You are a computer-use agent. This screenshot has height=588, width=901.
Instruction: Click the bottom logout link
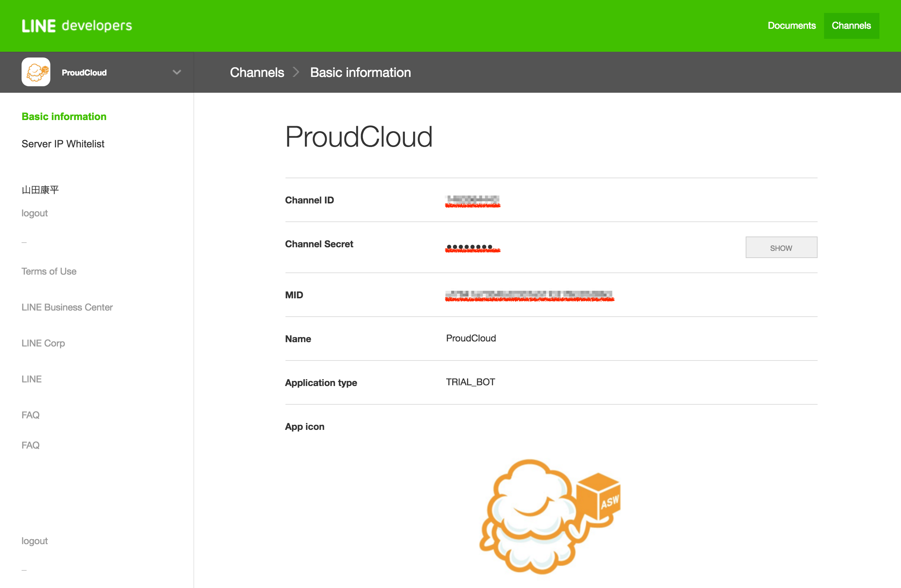click(35, 541)
